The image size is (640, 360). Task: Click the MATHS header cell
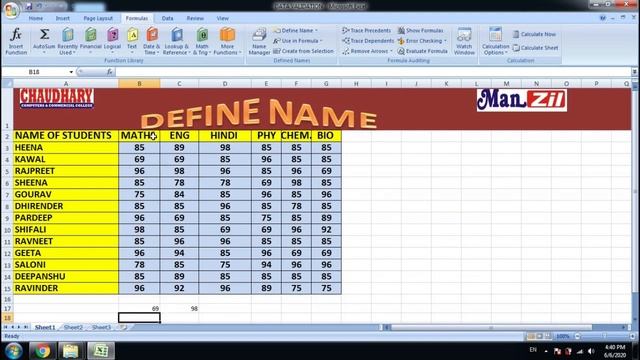coord(139,136)
